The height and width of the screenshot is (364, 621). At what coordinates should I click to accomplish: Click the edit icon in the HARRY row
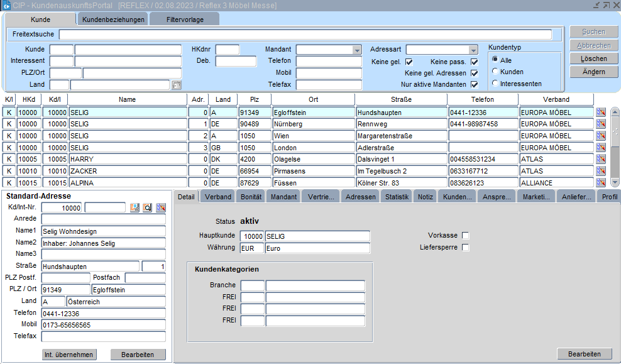click(601, 160)
